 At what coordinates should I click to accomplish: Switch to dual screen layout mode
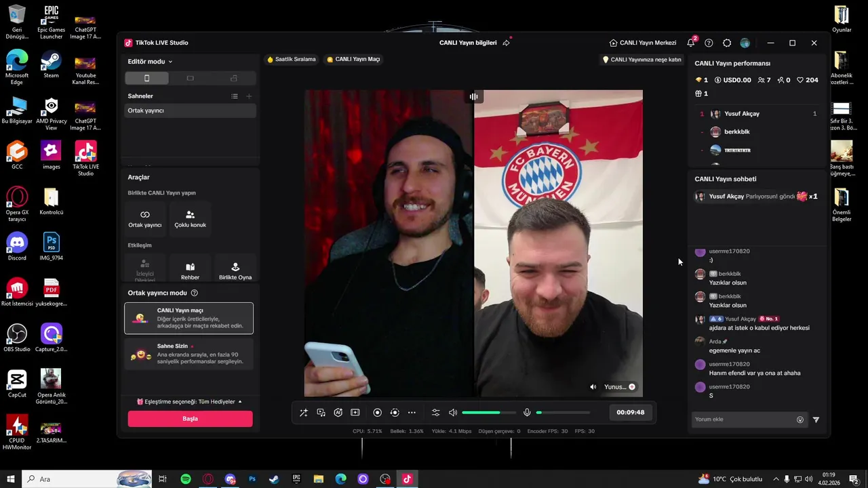pos(233,79)
